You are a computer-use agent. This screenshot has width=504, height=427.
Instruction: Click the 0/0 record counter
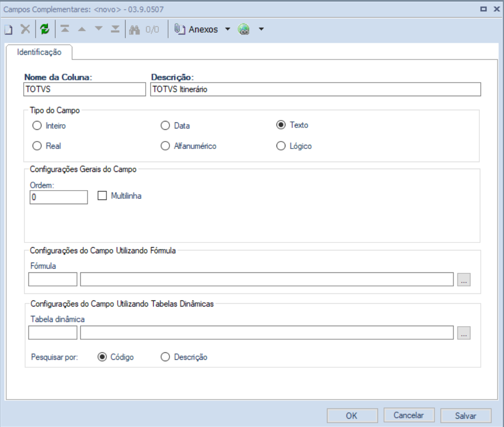click(x=152, y=29)
